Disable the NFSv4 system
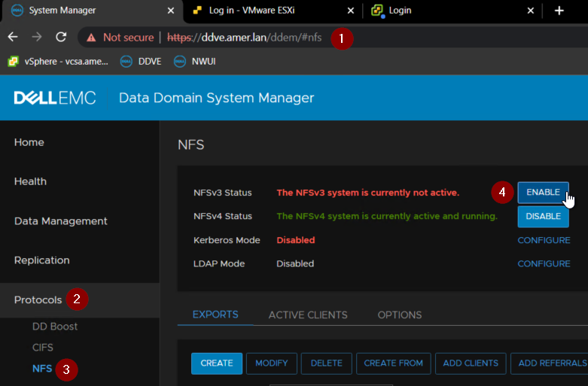The width and height of the screenshot is (588, 386). coord(542,217)
